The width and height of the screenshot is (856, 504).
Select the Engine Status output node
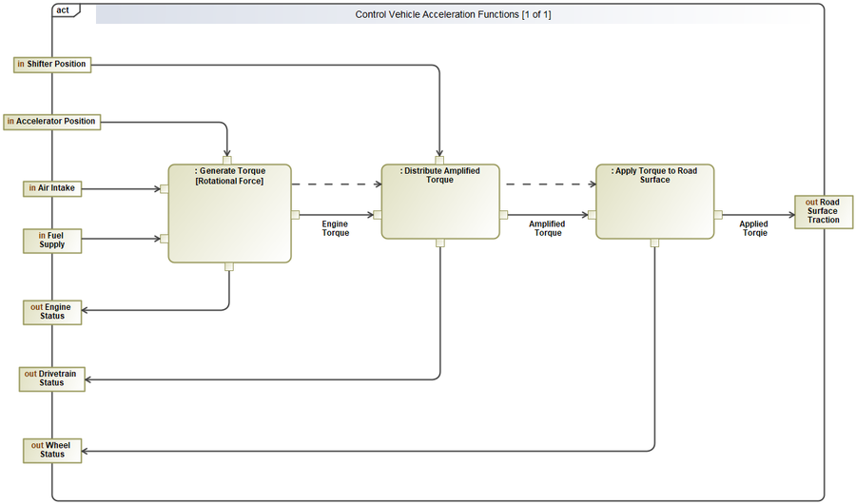click(51, 312)
